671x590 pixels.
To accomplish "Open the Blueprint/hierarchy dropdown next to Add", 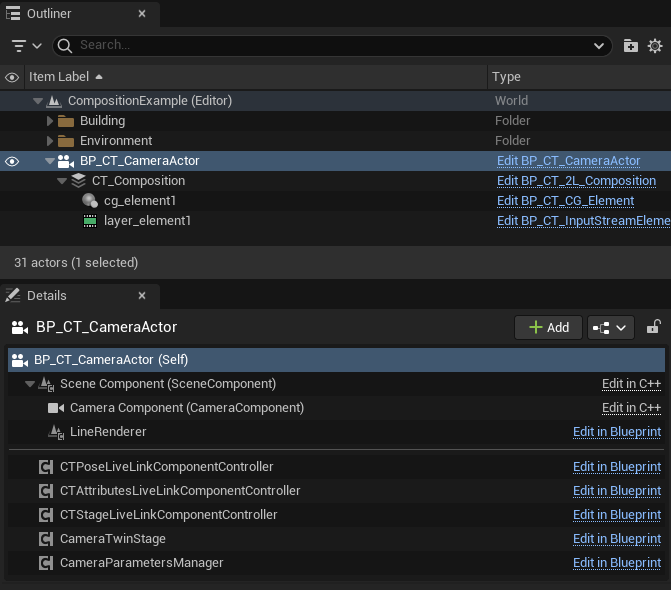I will pos(610,327).
